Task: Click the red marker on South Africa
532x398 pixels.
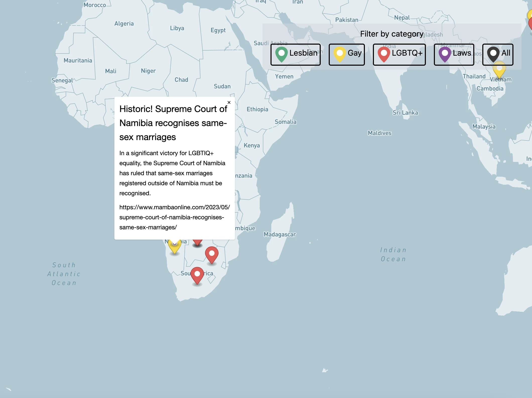Action: (x=197, y=275)
